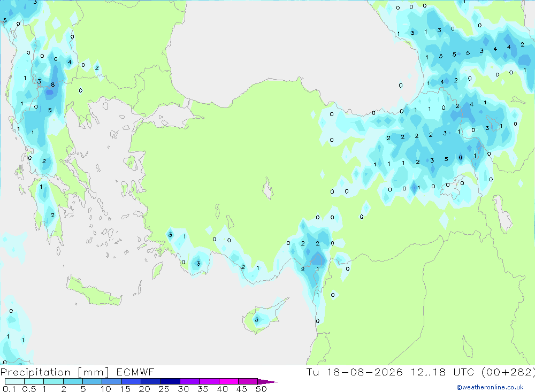Select the ECMWF model label
This screenshot has height=392, width=535.
click(135, 372)
